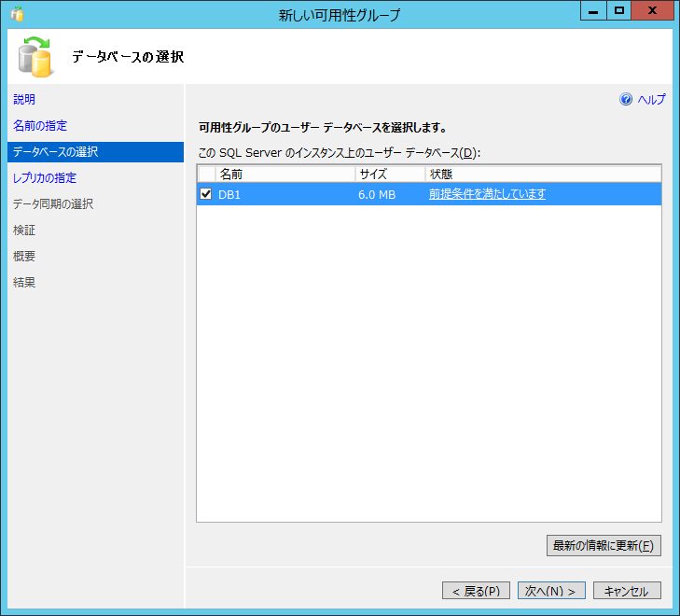
Task: Open the ヘルプ link
Action: coord(651,100)
